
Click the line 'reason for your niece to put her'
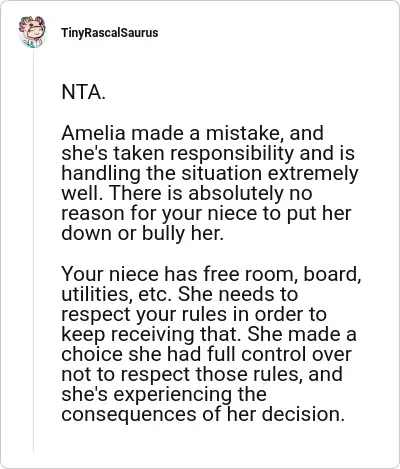click(206, 213)
